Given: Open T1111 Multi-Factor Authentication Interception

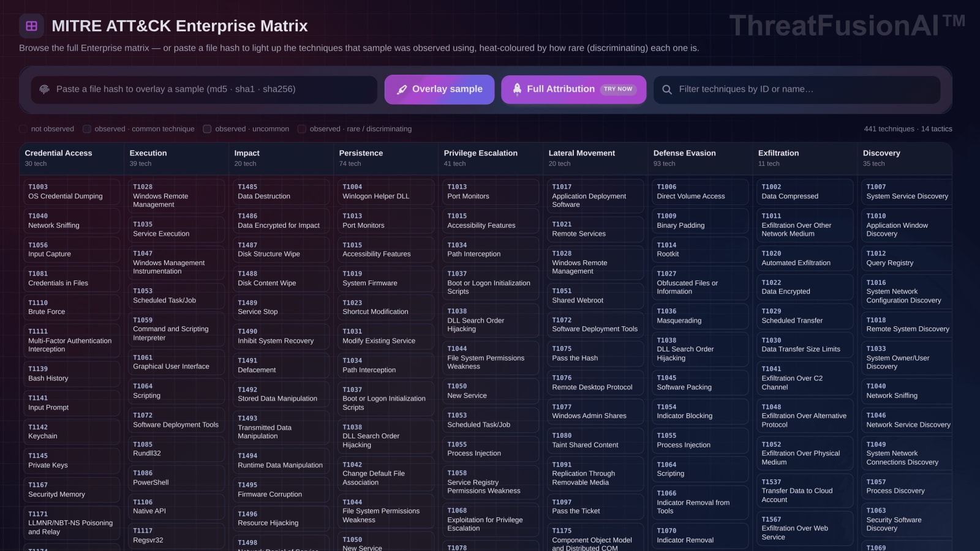Looking at the screenshot, I should tap(72, 341).
